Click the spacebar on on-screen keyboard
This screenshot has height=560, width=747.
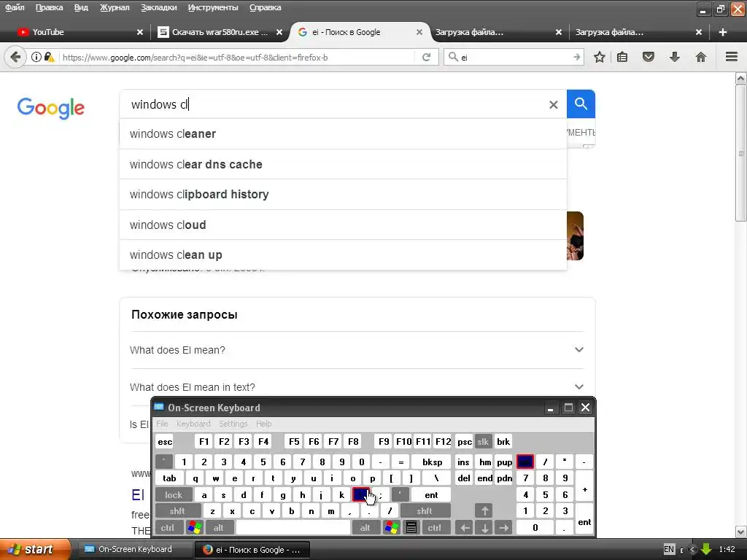tap(293, 528)
